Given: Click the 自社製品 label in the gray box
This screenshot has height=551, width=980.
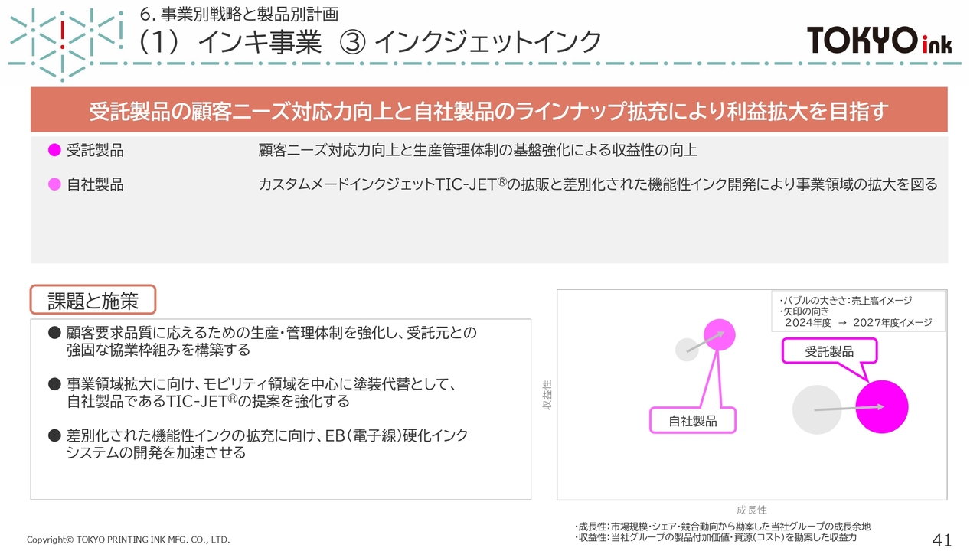Looking at the screenshot, I should (95, 184).
